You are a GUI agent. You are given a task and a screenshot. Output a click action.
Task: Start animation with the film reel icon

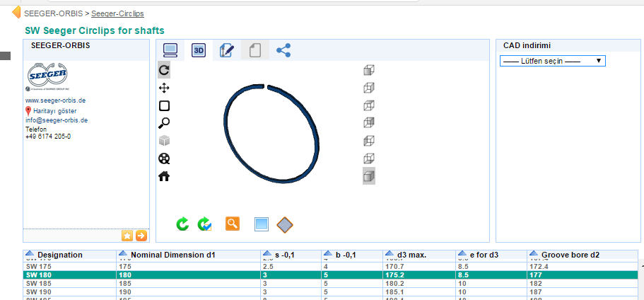click(x=164, y=158)
